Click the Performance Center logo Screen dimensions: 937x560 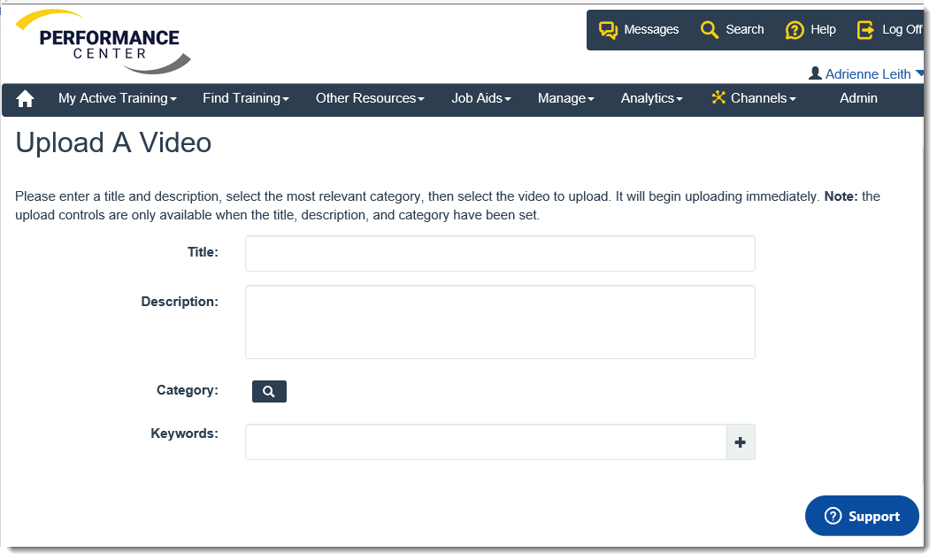tap(103, 42)
